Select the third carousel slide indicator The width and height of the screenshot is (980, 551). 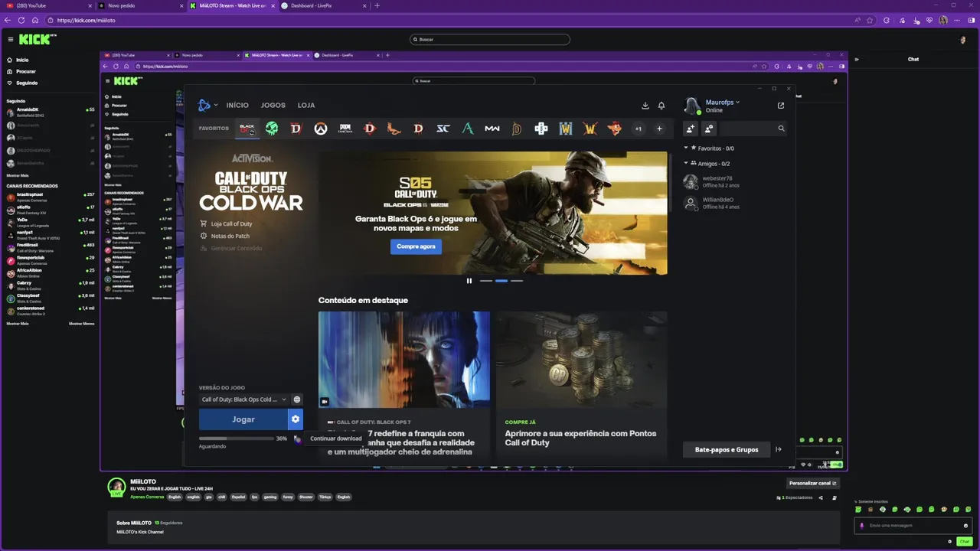tap(517, 281)
